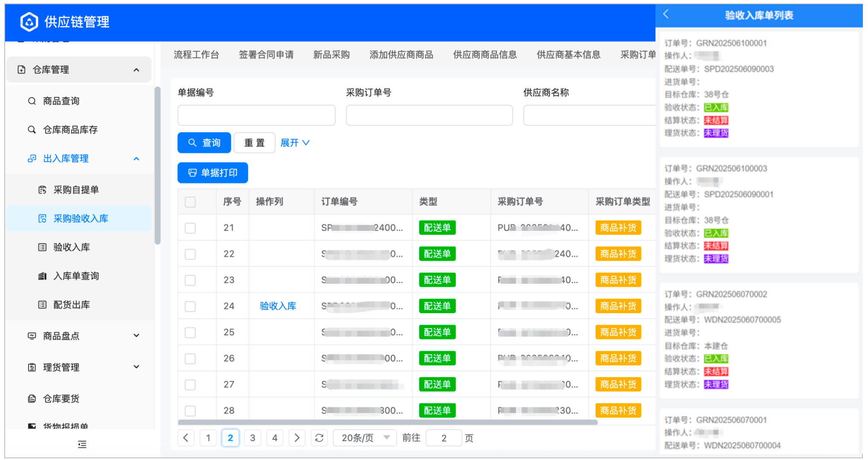Click the 理货管理 icon
868x460 pixels.
pos(32,367)
